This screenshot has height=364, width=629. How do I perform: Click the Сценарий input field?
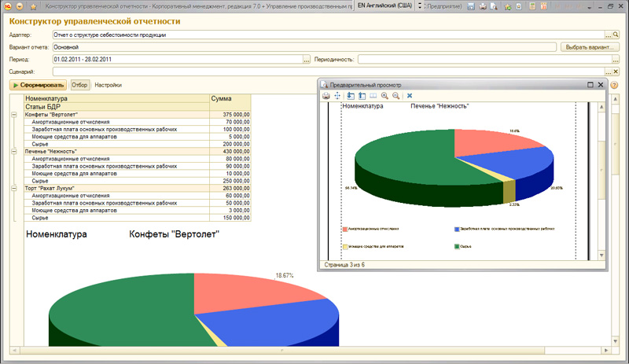329,72
